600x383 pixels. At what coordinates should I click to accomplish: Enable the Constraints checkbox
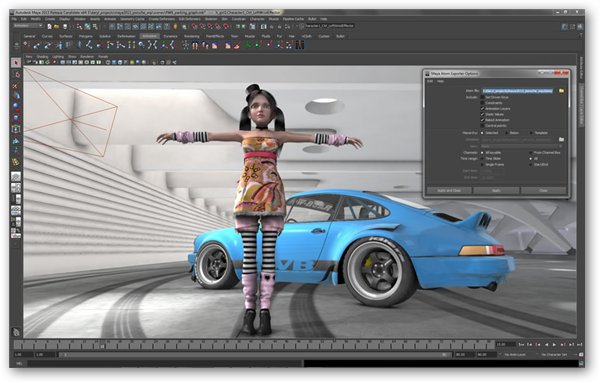click(x=482, y=103)
